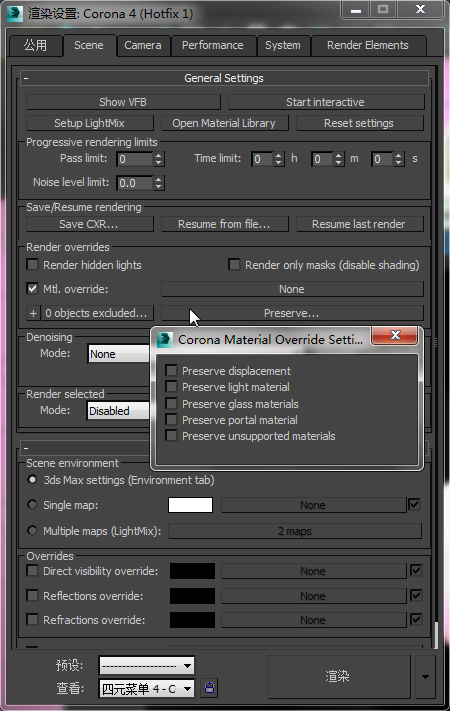The image size is (450, 711).
Task: Open the 查看 view dropdown
Action: [147, 689]
